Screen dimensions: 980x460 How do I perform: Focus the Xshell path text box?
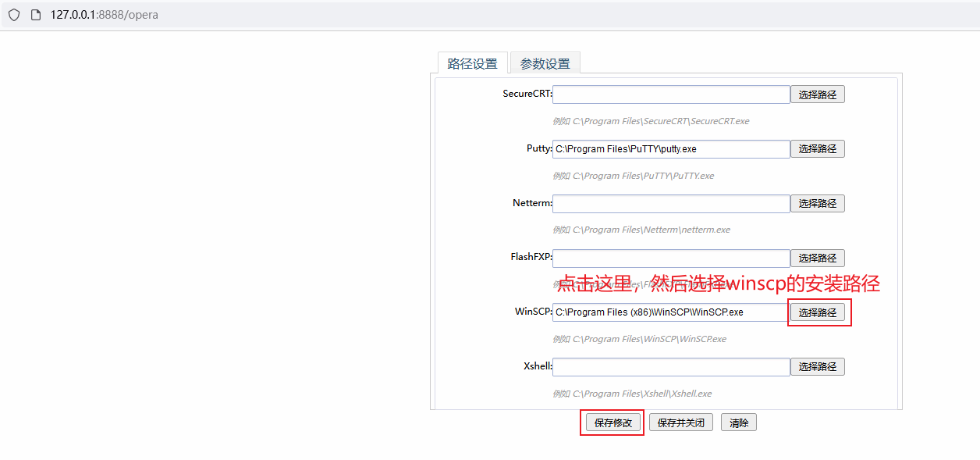click(x=671, y=367)
